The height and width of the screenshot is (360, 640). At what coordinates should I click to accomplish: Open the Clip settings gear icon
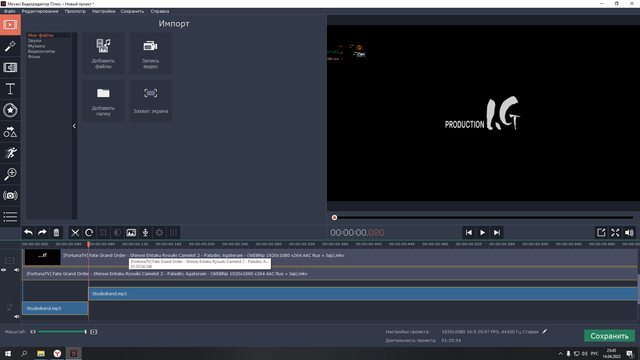click(159, 233)
